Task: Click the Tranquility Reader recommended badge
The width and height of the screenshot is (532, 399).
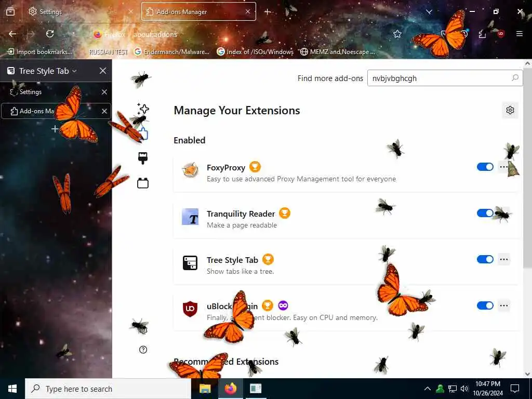Action: click(x=285, y=213)
